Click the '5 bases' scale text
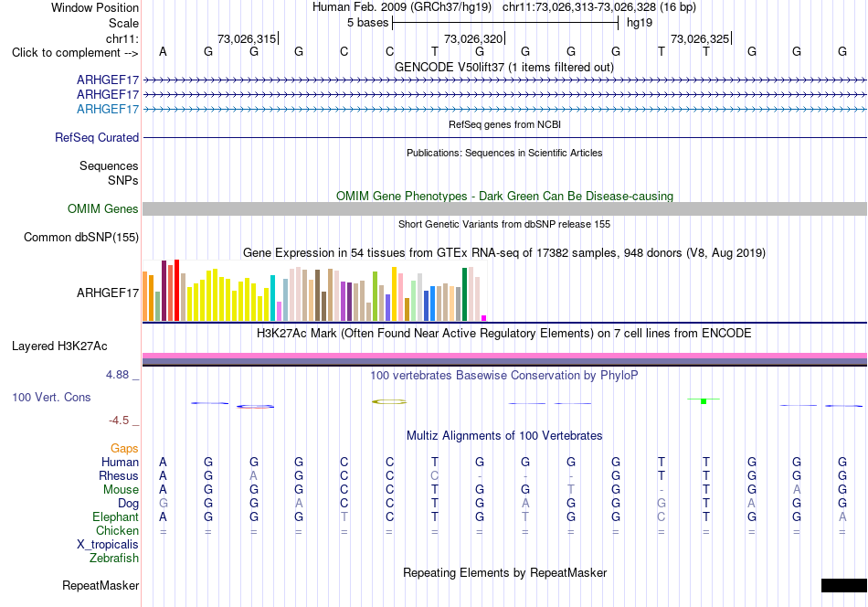This screenshot has height=607, width=868. [x=368, y=23]
